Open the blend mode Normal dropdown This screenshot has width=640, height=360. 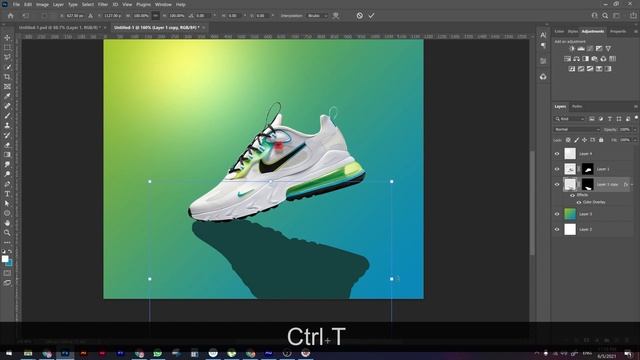point(577,129)
